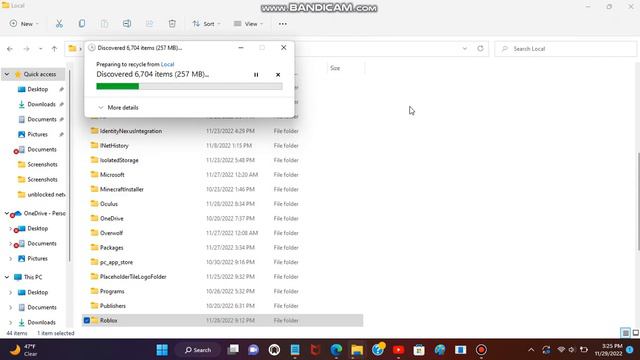Image resolution: width=640 pixels, height=360 pixels.
Task: Uncheck the Roblox folder checkbox
Action: coord(87,320)
